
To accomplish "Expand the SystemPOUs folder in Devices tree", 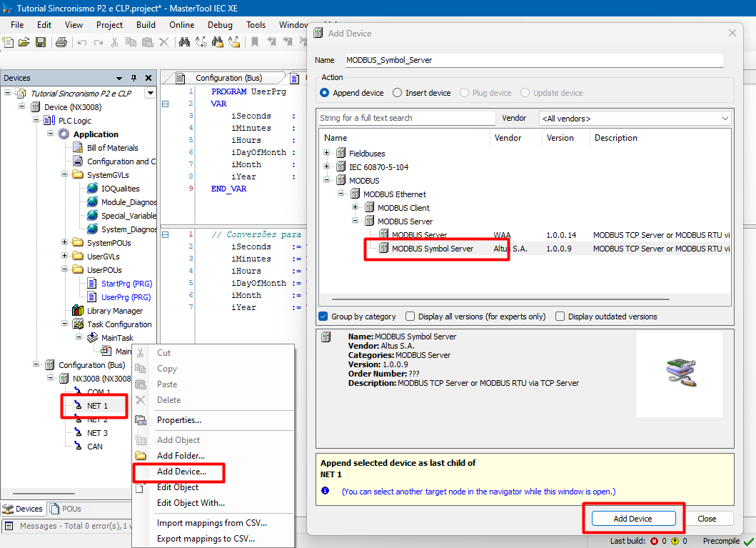I will click(65, 242).
